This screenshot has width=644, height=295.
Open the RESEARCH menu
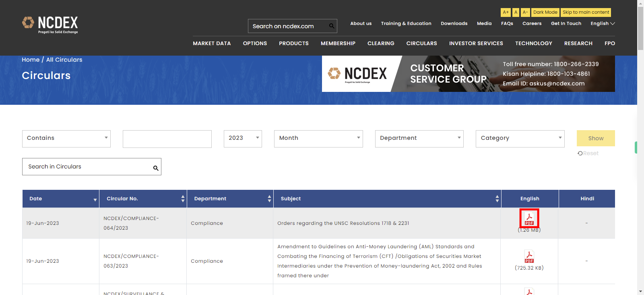tap(578, 43)
